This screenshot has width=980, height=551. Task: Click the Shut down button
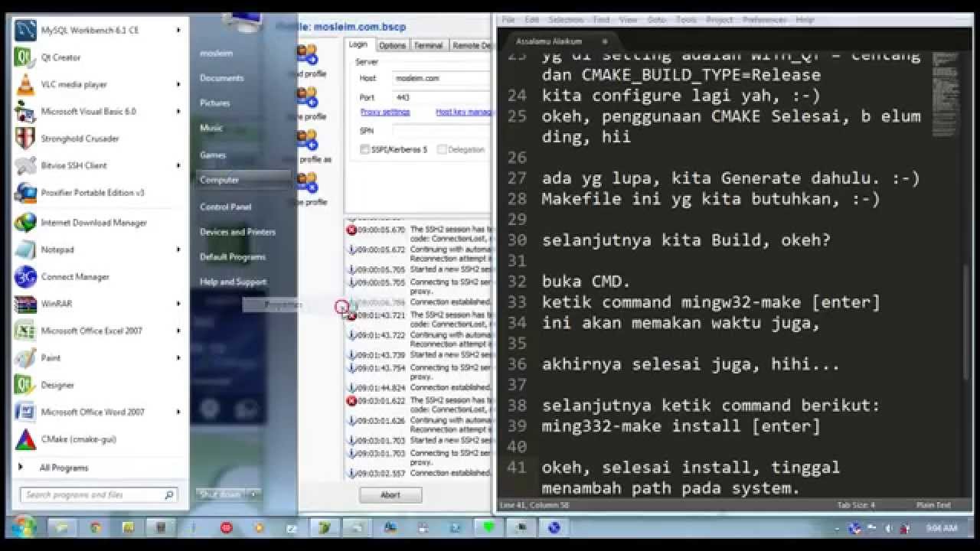[x=220, y=494]
